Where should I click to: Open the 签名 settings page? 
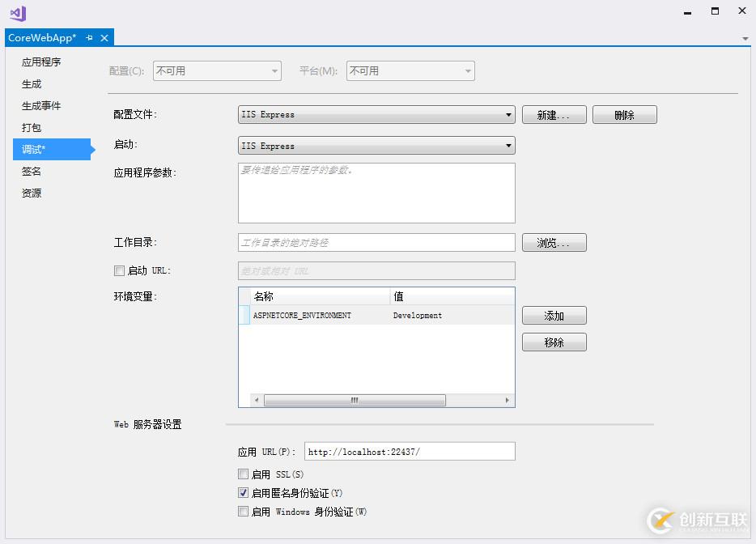(31, 171)
